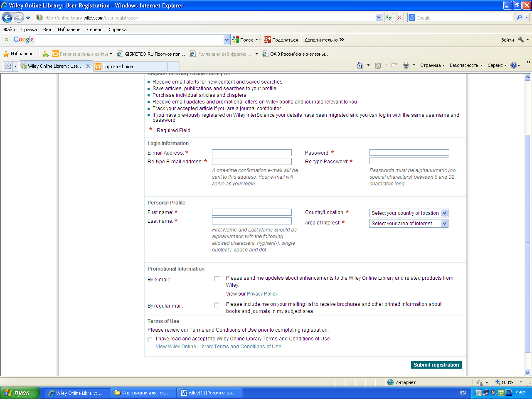Open the Страница menu dropdown
532x399 pixels.
pyautogui.click(x=432, y=65)
